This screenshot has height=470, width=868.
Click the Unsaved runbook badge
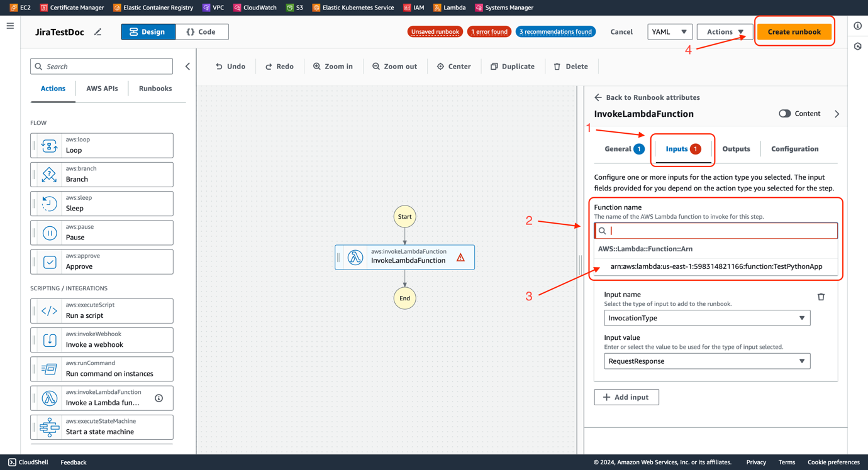[435, 31]
